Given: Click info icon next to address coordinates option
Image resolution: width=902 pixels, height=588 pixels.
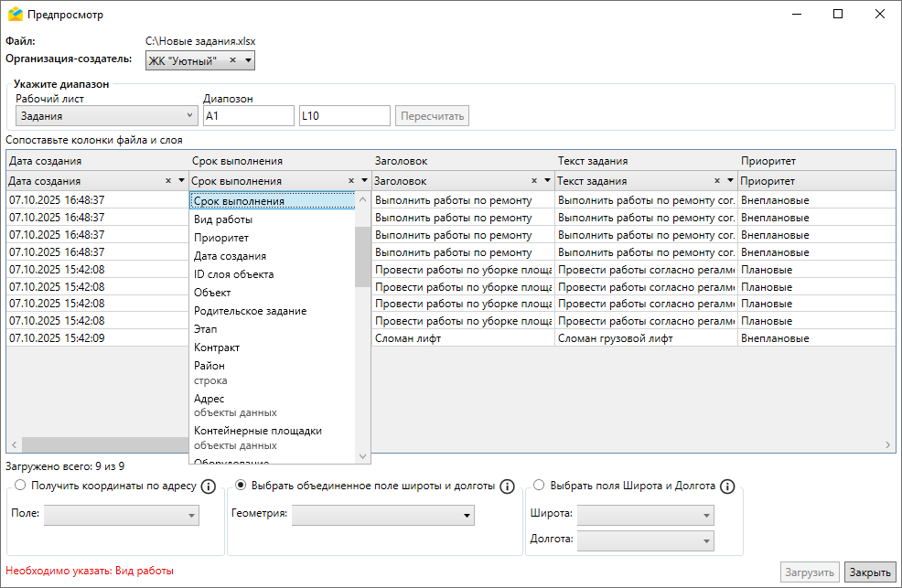Looking at the screenshot, I should (208, 486).
